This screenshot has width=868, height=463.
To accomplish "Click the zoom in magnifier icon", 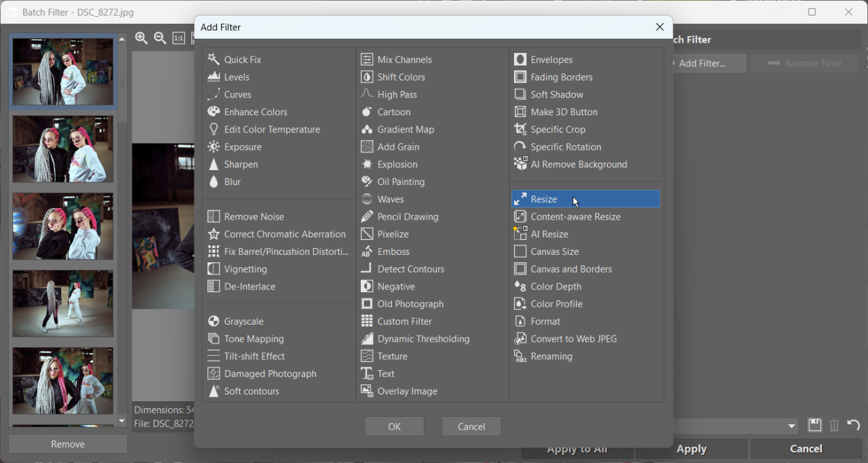I will click(141, 38).
